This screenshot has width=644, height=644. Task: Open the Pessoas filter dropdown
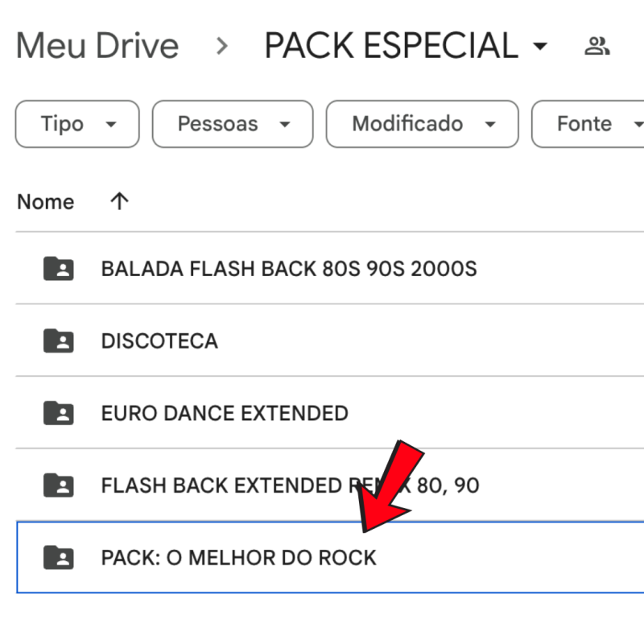pos(233,124)
